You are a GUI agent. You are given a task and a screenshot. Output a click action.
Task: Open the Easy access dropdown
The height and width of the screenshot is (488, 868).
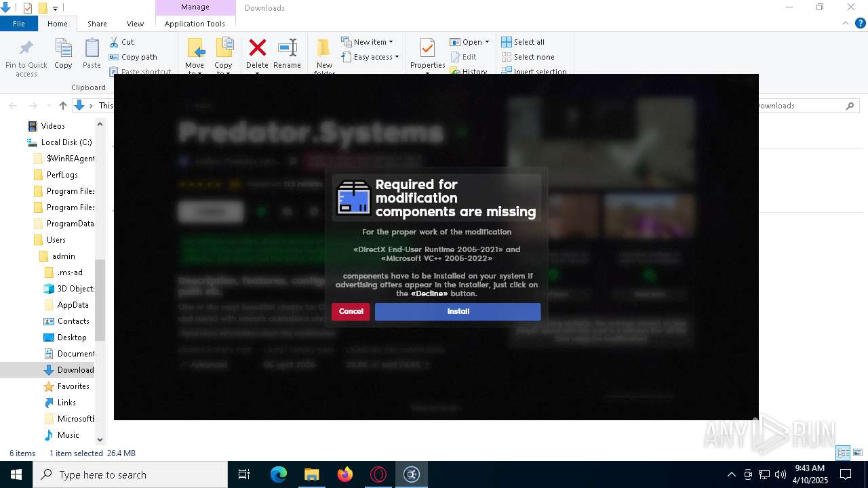tap(370, 57)
